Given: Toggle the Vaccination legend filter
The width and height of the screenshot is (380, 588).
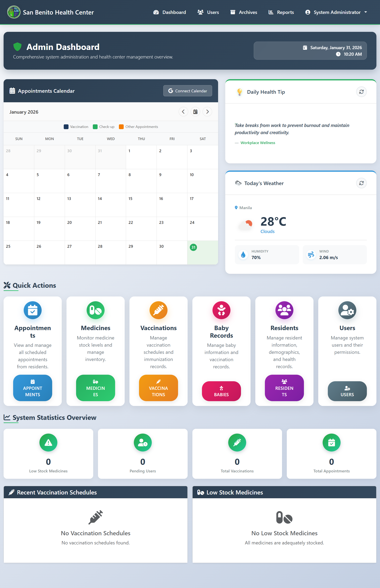Looking at the screenshot, I should point(76,127).
